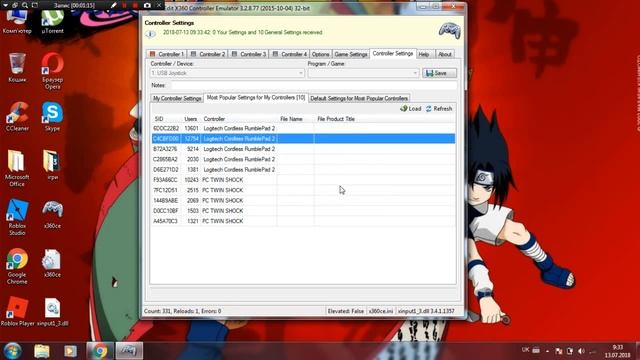This screenshot has height=360, width=640.
Task: Select the PC TWIN SHOCK row 144B9ABE
Action: pyautogui.click(x=303, y=200)
